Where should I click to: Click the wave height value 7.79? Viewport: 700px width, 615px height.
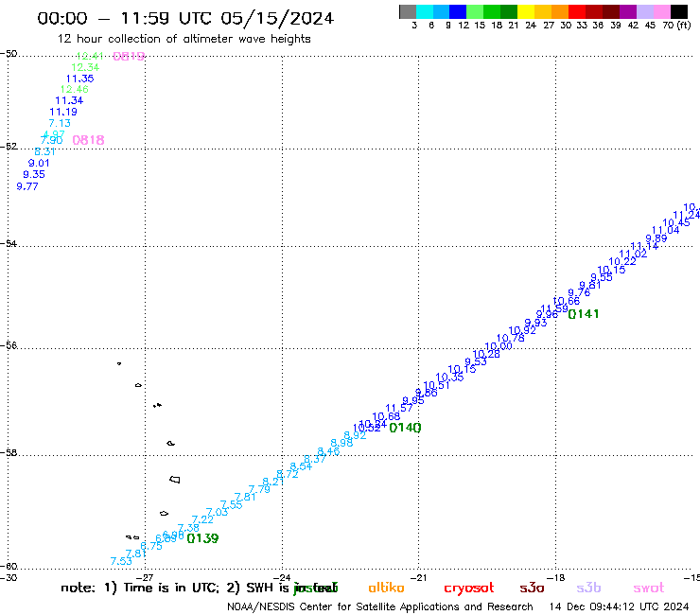pos(259,489)
